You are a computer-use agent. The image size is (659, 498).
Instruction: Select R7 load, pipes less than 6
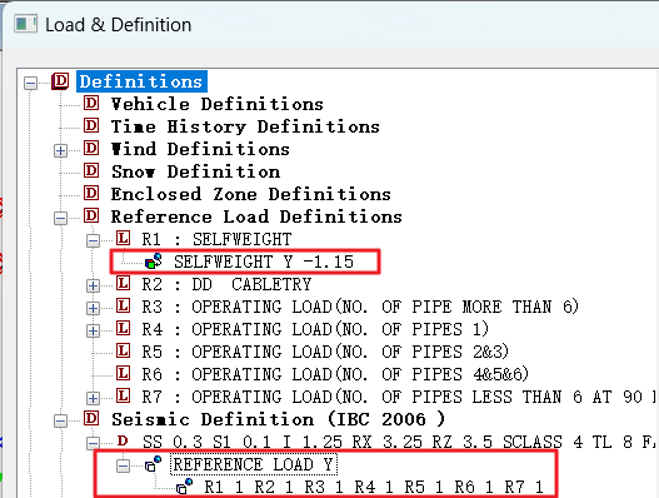400,397
